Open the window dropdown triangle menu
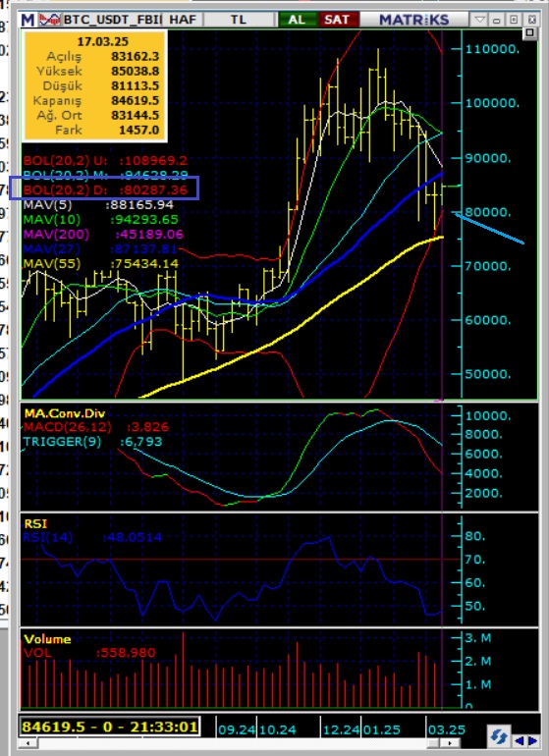The width and height of the screenshot is (549, 756). point(479,20)
